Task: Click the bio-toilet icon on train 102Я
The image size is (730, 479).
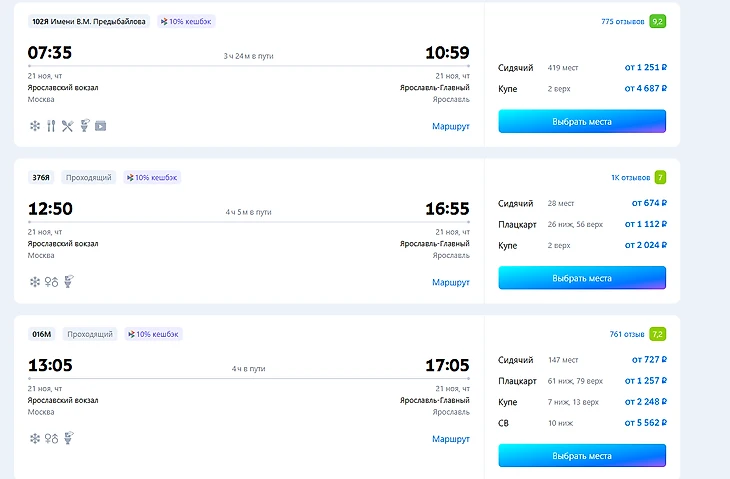Action: pos(84,126)
